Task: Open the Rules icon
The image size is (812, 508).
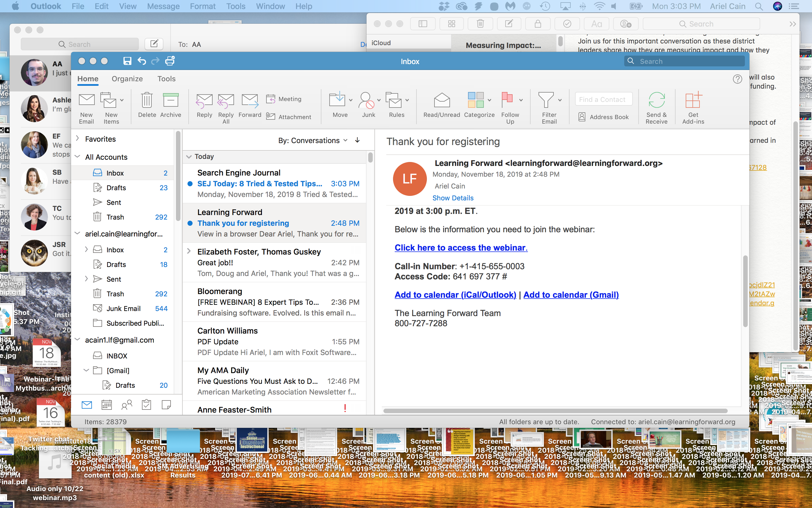Action: (394, 100)
